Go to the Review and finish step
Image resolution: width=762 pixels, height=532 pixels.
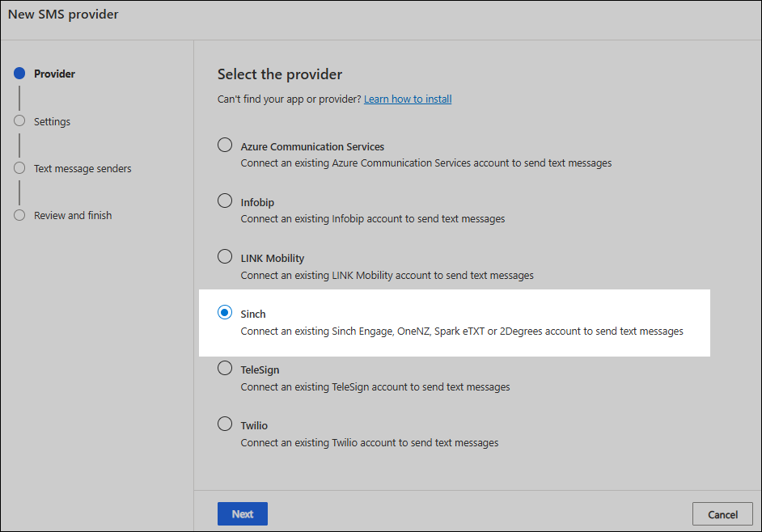tap(73, 215)
